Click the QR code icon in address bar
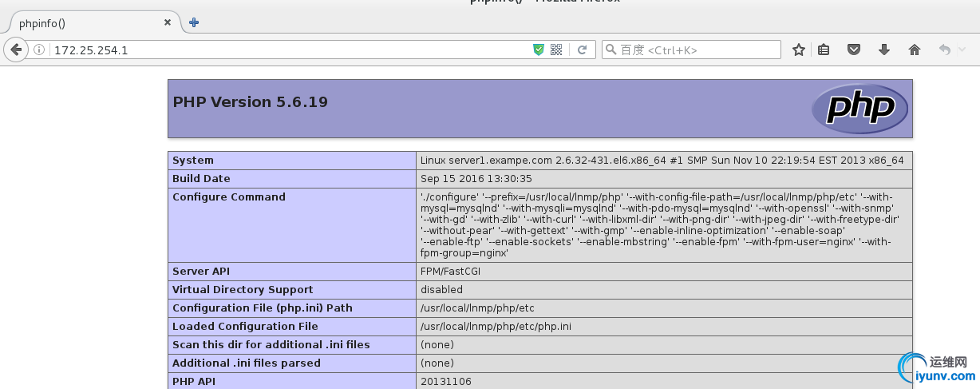 [556, 50]
